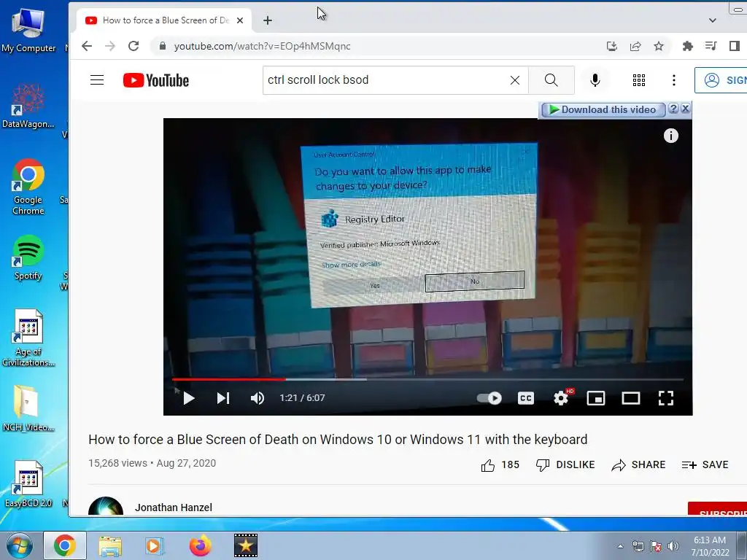The height and width of the screenshot is (560, 747).
Task: Open a new Chrome tab
Action: (x=268, y=20)
